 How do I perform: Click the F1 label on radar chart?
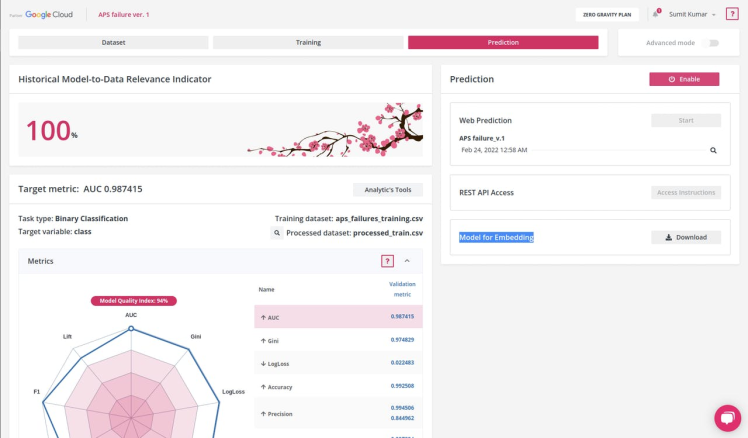[37, 392]
